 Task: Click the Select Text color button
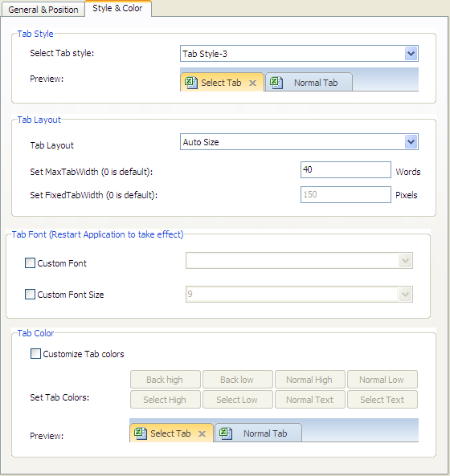[x=382, y=400]
